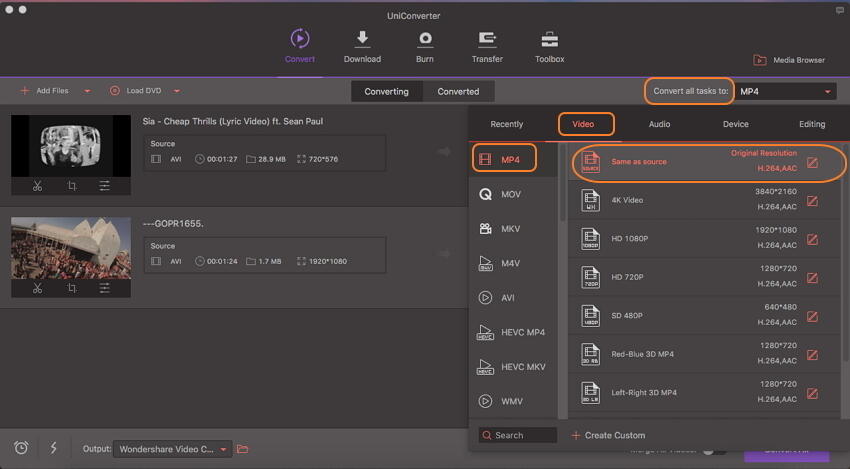Image resolution: width=850 pixels, height=469 pixels.
Task: Open the Convert section icon
Action: (x=300, y=39)
